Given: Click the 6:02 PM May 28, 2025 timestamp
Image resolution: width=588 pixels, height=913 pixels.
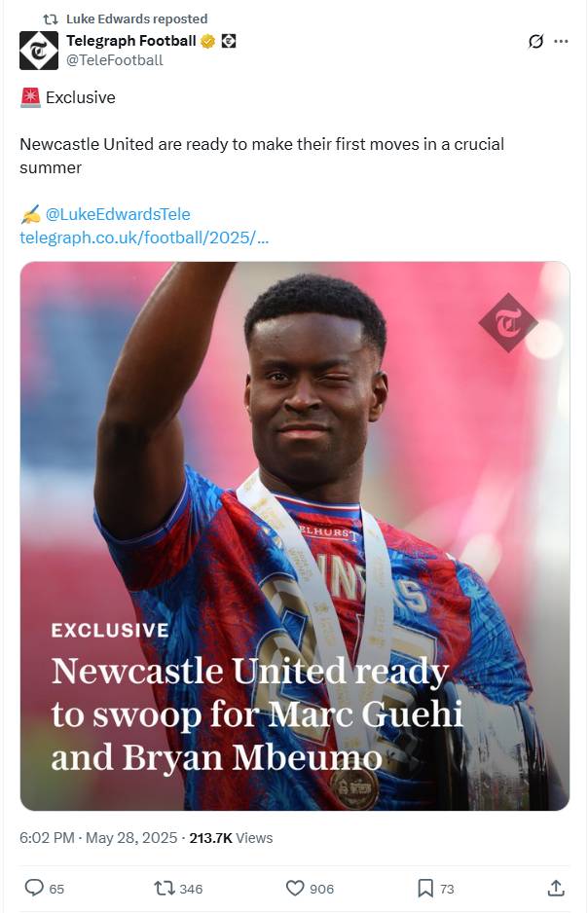Looking at the screenshot, I should pos(98,838).
